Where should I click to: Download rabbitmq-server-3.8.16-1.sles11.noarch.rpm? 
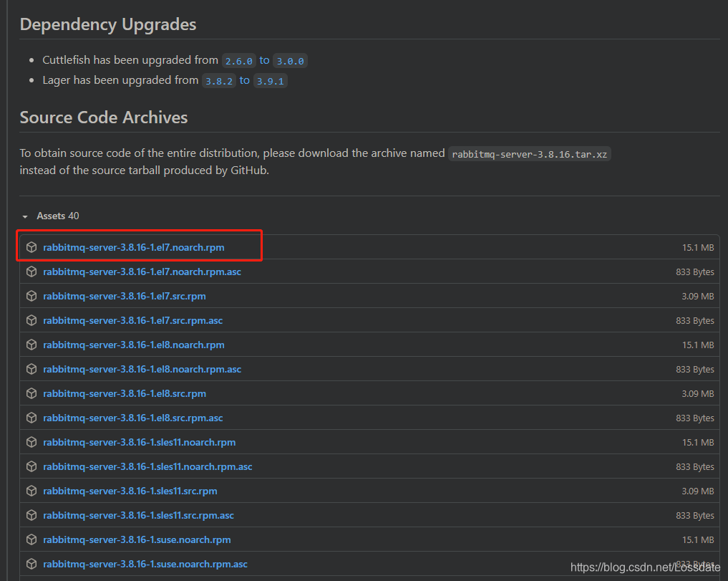coord(140,442)
